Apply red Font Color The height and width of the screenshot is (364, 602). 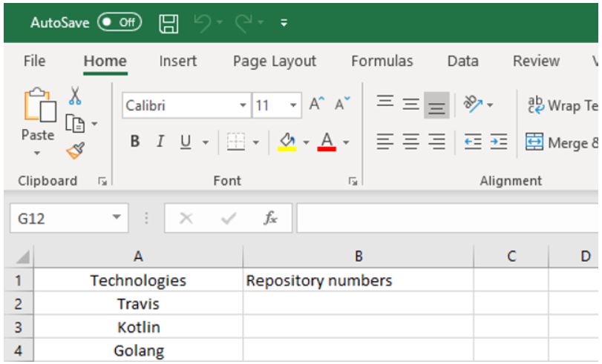coord(327,142)
